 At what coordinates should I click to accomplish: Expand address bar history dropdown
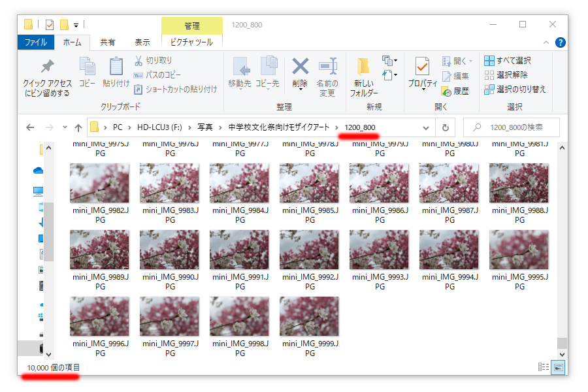[x=425, y=127]
